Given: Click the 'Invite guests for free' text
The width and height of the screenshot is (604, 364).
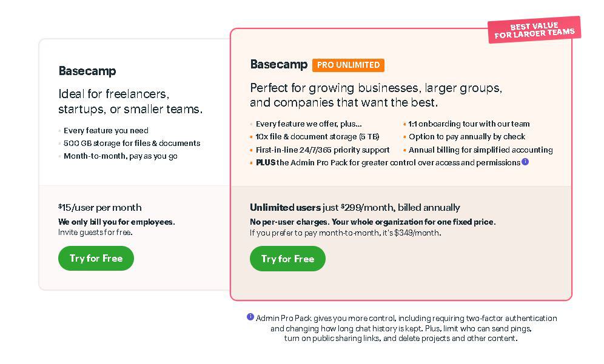Looking at the screenshot, I should tap(95, 233).
